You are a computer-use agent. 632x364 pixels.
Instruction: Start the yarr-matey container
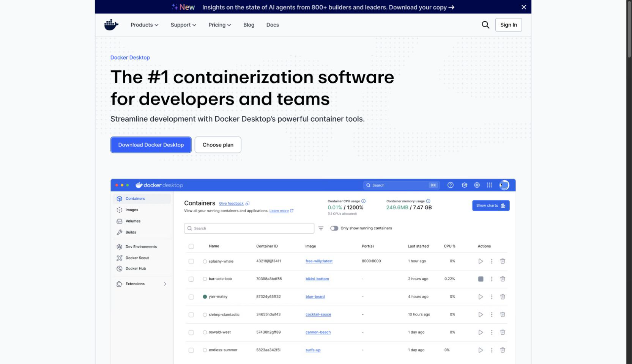click(x=481, y=297)
